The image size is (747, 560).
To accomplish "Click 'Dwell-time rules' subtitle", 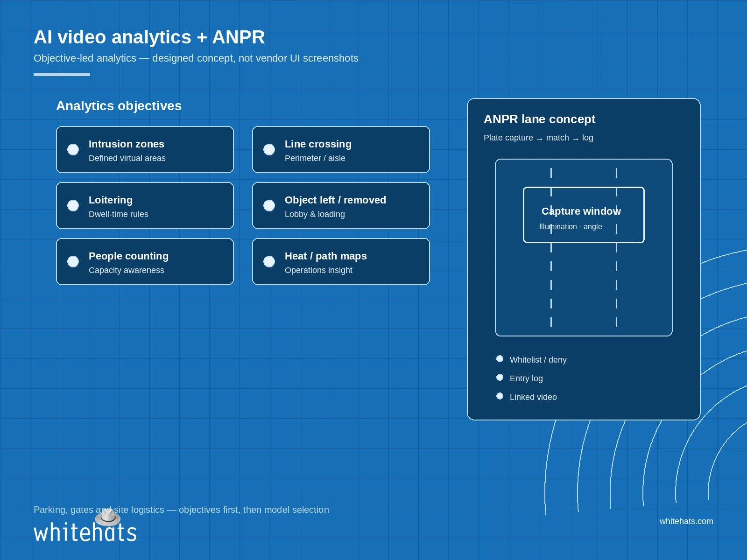I will click(119, 214).
